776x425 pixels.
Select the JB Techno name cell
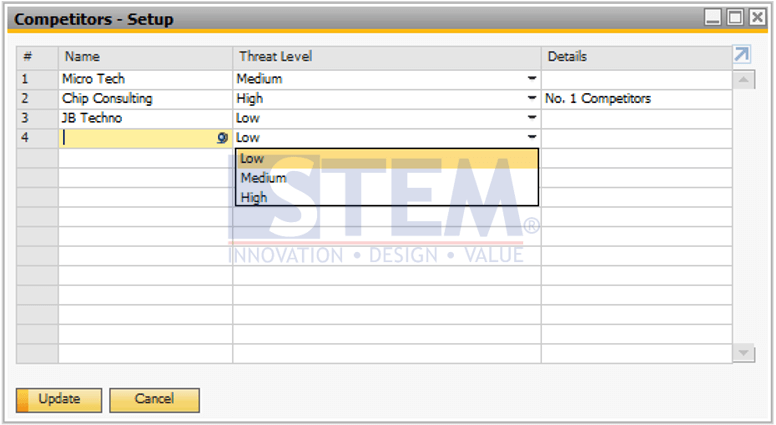tap(146, 118)
